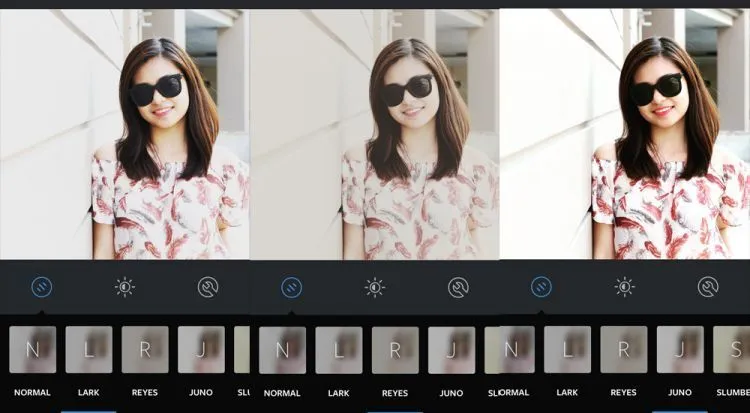
Task: Apply the Juno filter thumbnail in middle screen
Action: coord(452,350)
